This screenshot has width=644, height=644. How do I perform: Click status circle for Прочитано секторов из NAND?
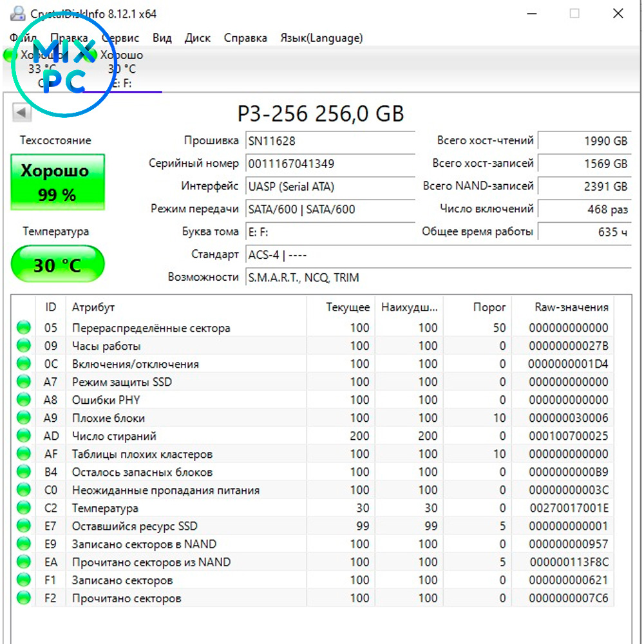click(24, 562)
